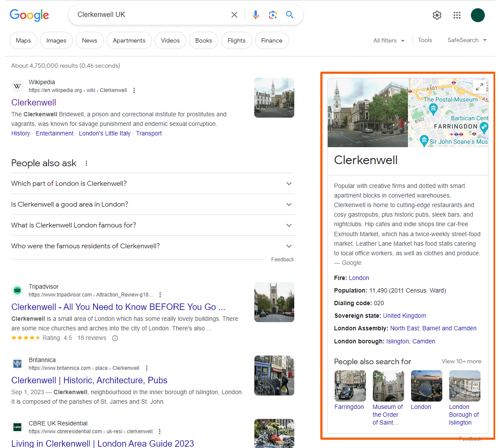The image size is (500, 448).
Task: Start voice search with the microphone icon
Action: point(256,15)
